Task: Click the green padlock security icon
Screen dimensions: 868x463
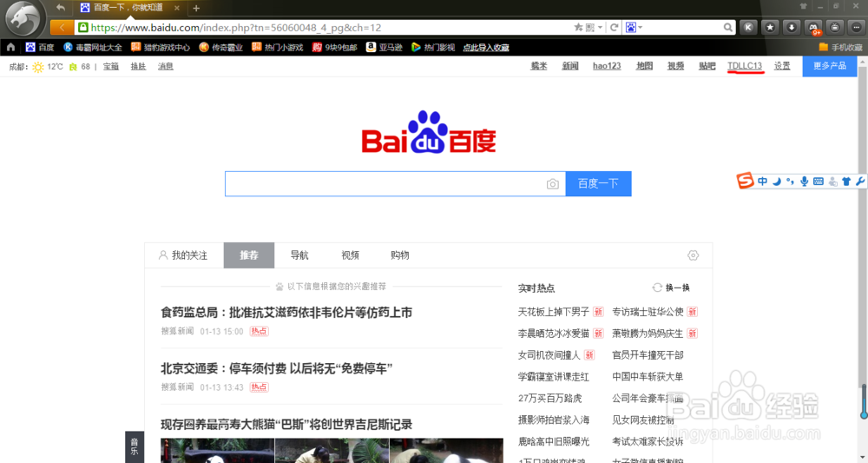Action: (83, 27)
